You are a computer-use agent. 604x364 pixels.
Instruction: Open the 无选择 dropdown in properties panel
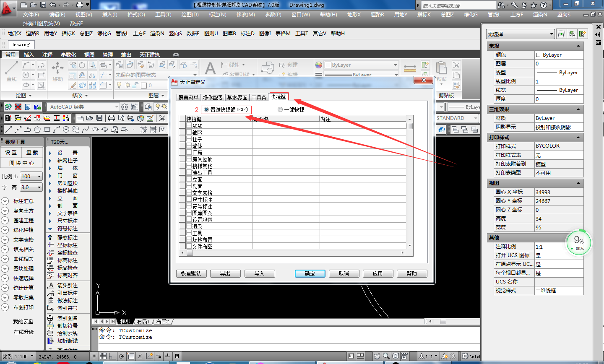pos(521,34)
